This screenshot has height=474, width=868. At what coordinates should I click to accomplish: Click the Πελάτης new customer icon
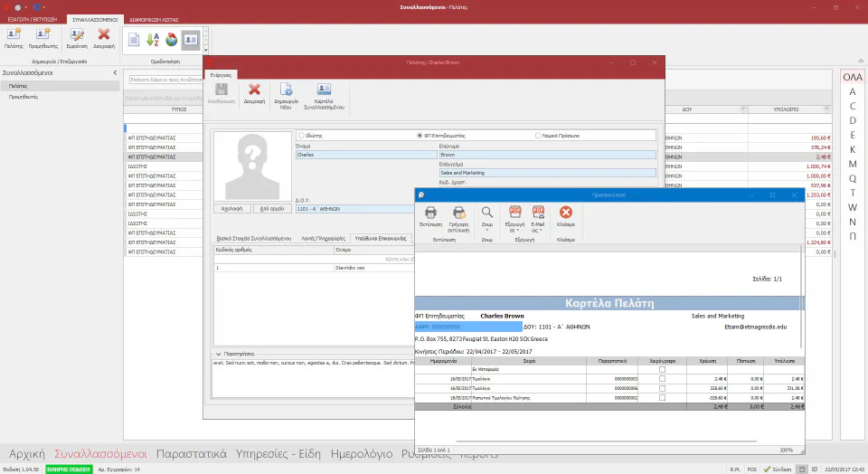tap(14, 34)
